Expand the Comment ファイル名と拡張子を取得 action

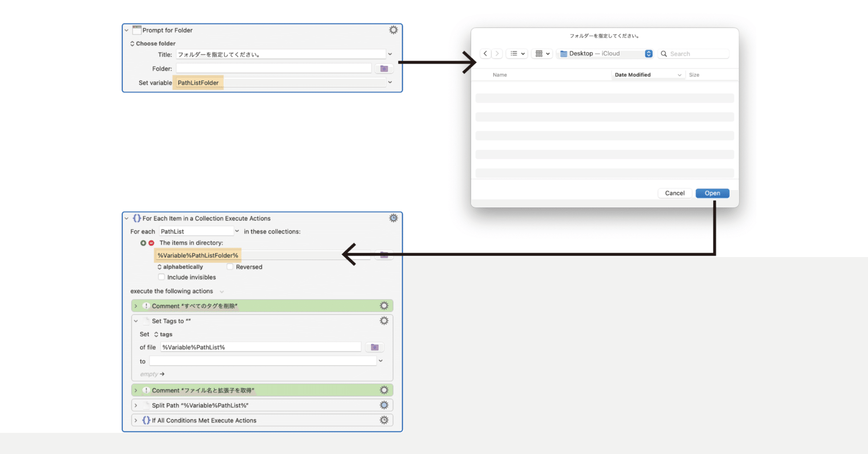136,390
